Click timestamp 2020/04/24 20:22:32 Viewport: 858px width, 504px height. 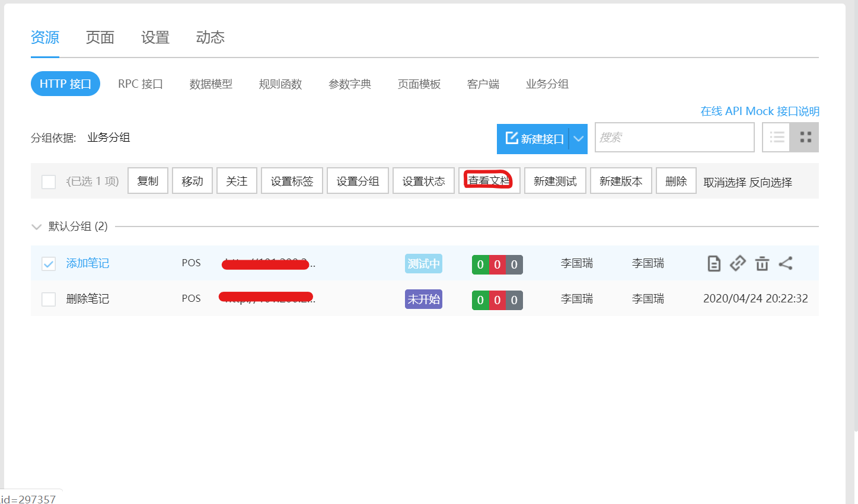tap(755, 299)
